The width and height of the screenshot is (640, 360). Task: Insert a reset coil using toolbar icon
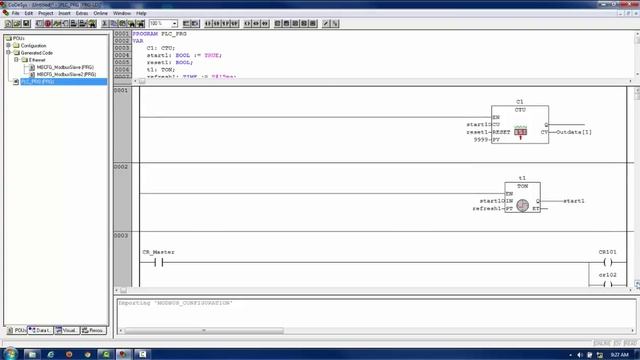coord(265,24)
